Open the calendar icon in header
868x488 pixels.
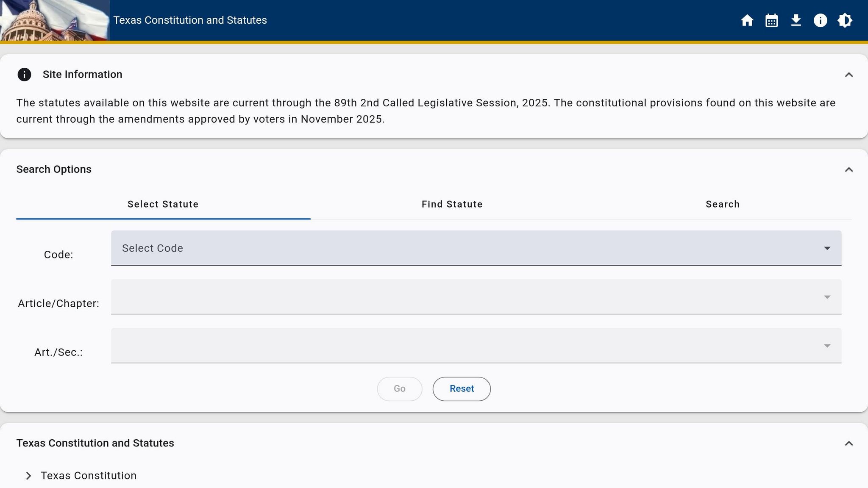771,20
